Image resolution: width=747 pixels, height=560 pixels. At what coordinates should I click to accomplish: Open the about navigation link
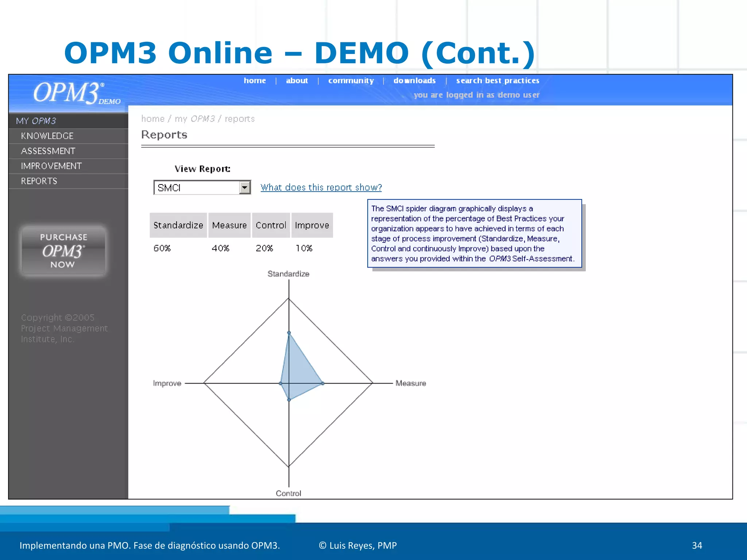tap(297, 81)
